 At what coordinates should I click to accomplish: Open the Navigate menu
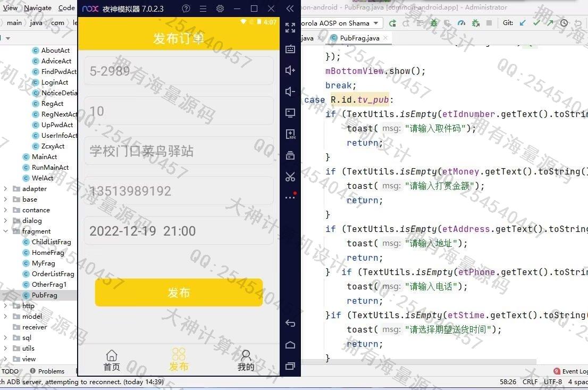[x=38, y=7]
